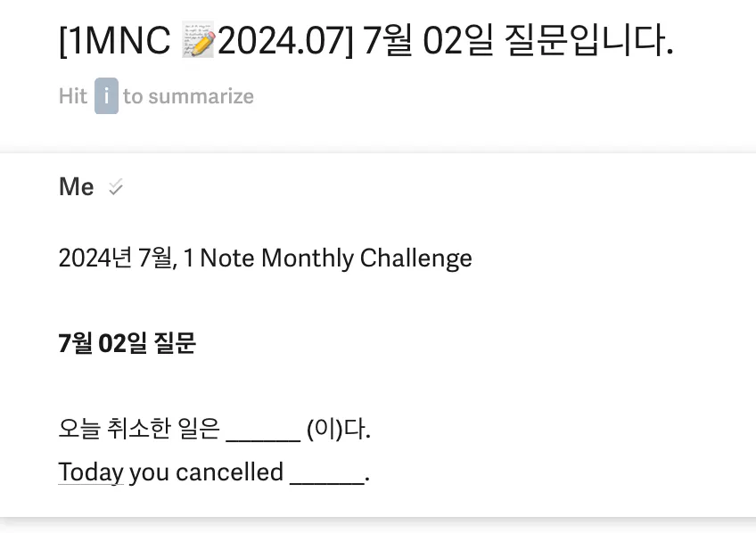756x533 pixels.
Task: Click "7월 02일" in the subject line
Action: 428,40
